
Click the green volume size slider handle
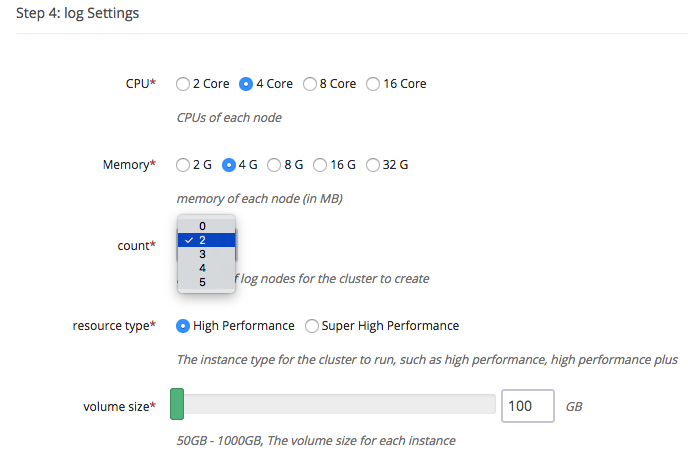coord(177,404)
